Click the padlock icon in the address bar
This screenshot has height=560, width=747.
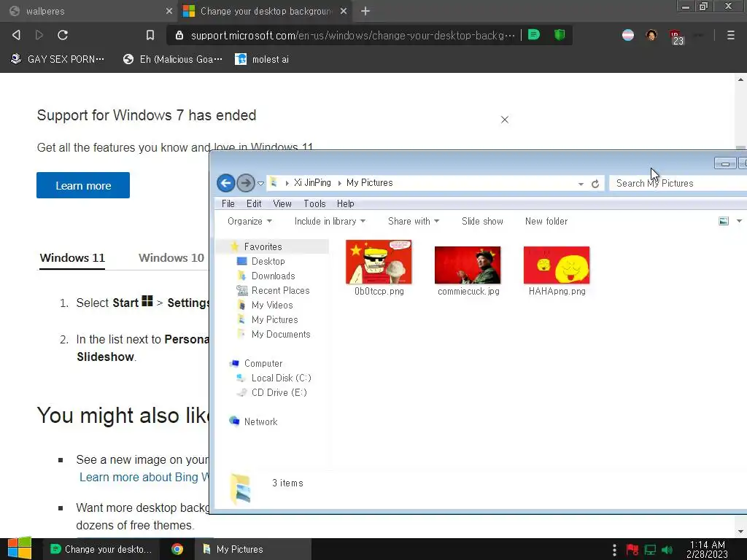(179, 35)
